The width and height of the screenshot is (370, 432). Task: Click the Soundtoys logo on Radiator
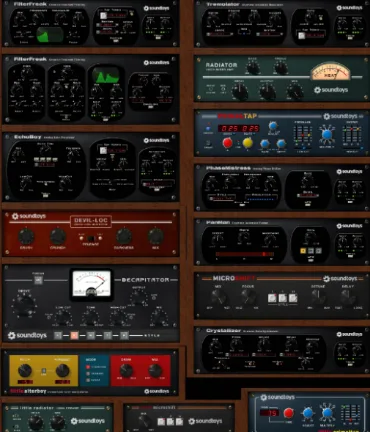coord(331,90)
